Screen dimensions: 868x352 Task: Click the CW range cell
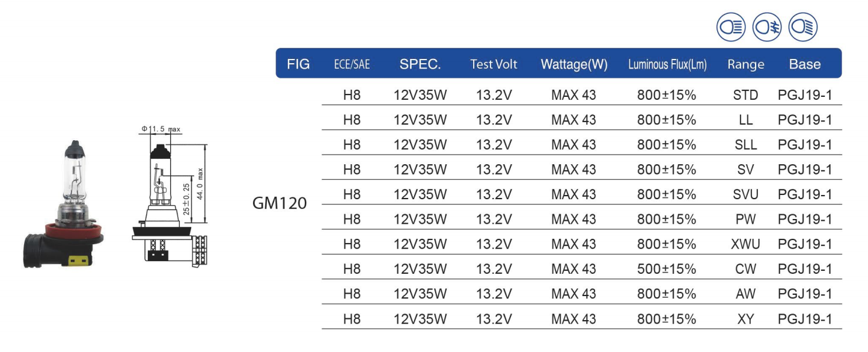746,268
